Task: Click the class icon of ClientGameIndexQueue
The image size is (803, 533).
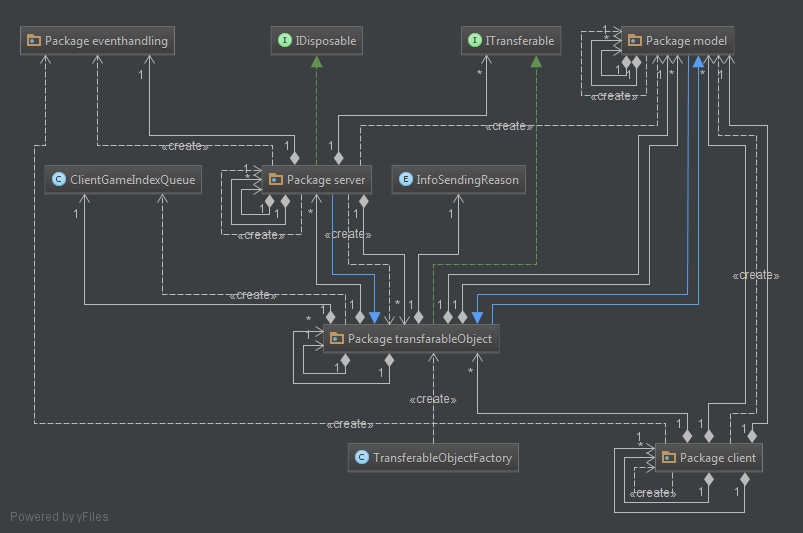Action: pos(59,179)
